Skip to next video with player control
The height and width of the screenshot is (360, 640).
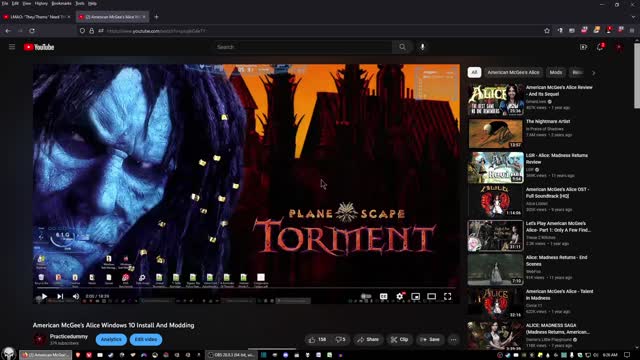[60, 296]
